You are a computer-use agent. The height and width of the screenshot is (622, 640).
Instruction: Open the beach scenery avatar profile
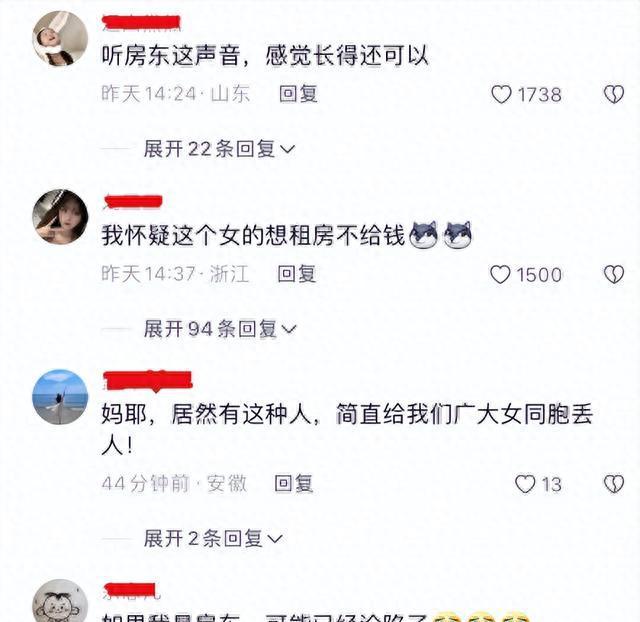(60, 397)
